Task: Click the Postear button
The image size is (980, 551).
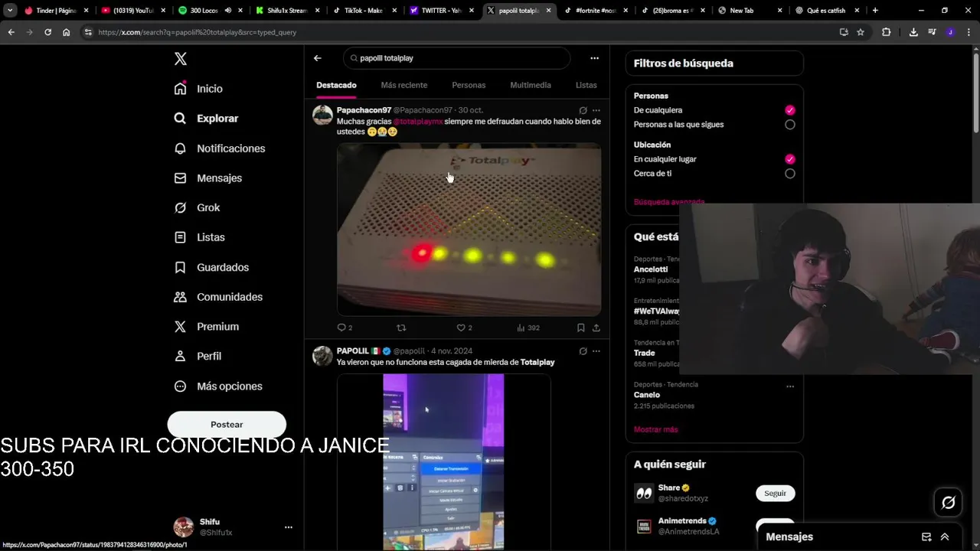Action: (x=227, y=424)
